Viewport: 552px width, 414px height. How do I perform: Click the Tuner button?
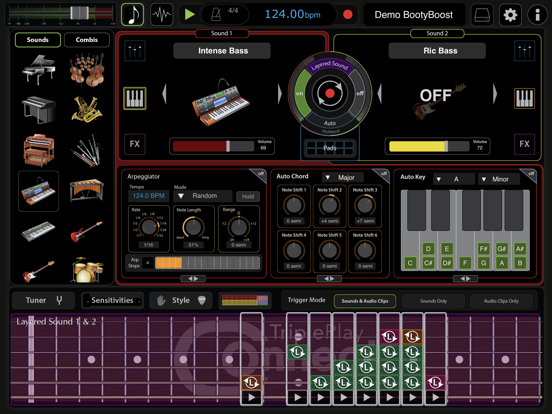click(x=43, y=300)
